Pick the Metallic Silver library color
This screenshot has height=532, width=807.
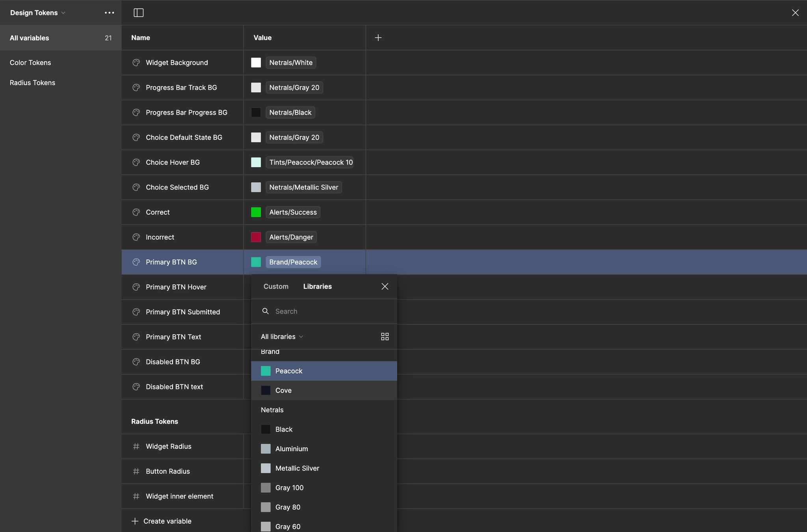(324, 468)
